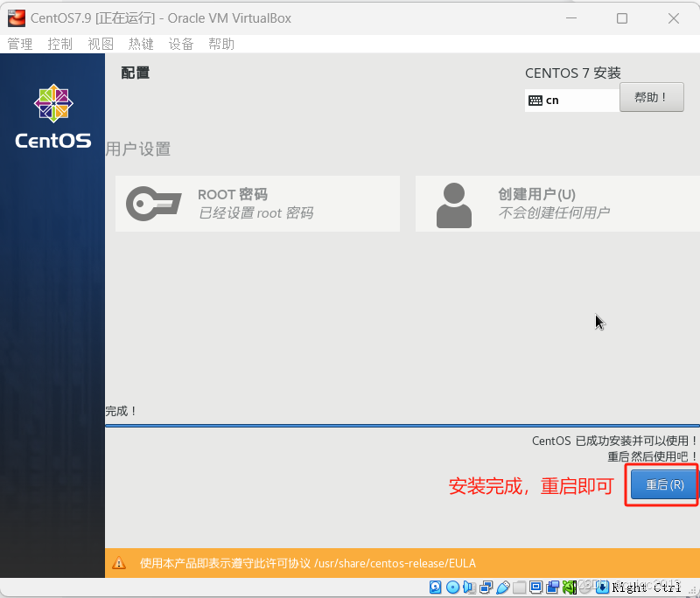Click the CentOS 已成功安装并可以使用 message
This screenshot has width=700, height=598.
tap(614, 441)
